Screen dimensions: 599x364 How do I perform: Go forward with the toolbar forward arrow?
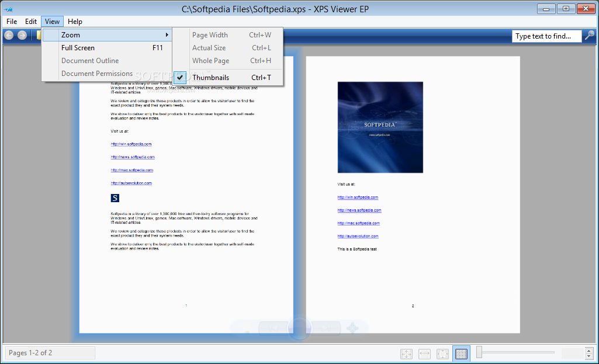coord(22,36)
